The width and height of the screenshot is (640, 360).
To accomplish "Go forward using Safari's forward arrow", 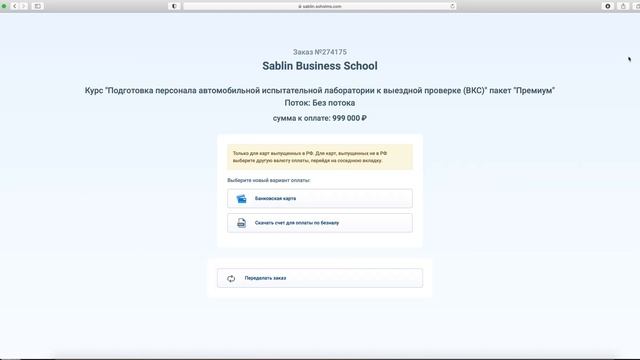I will pos(24,6).
